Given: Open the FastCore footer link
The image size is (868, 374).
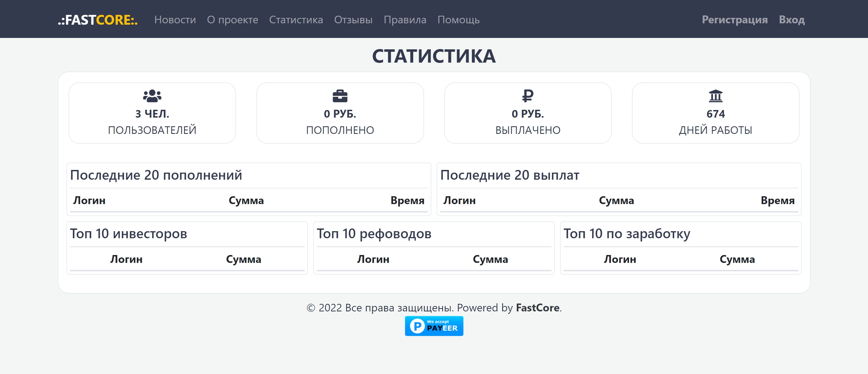Looking at the screenshot, I should (x=537, y=308).
